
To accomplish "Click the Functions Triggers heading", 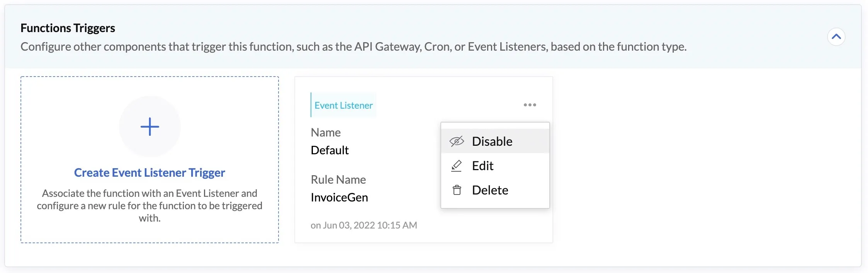I will click(68, 28).
